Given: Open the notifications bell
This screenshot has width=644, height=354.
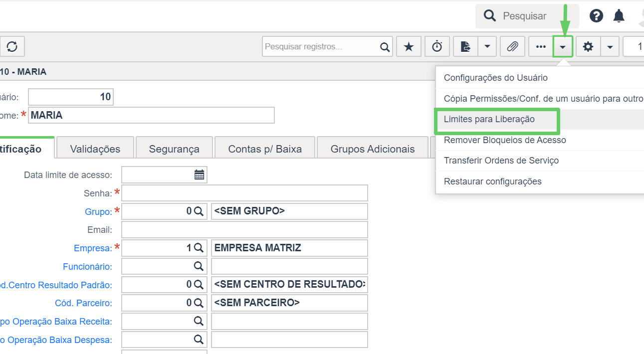Looking at the screenshot, I should (x=619, y=16).
